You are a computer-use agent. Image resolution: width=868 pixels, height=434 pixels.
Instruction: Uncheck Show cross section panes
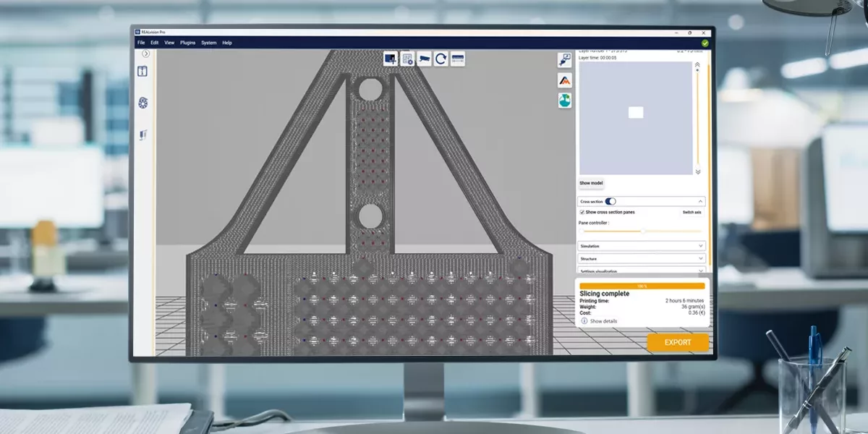pos(582,212)
